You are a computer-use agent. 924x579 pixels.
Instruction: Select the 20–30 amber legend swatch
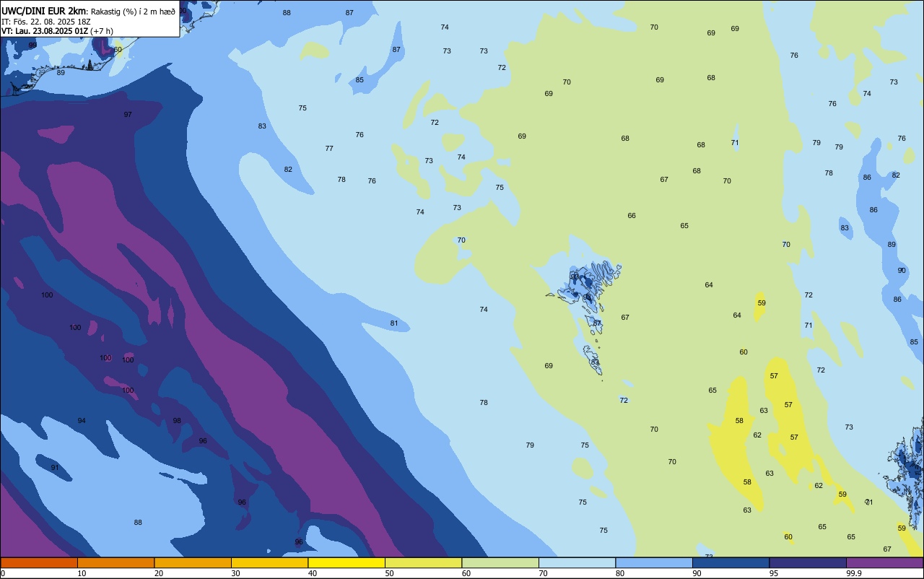(x=193, y=562)
